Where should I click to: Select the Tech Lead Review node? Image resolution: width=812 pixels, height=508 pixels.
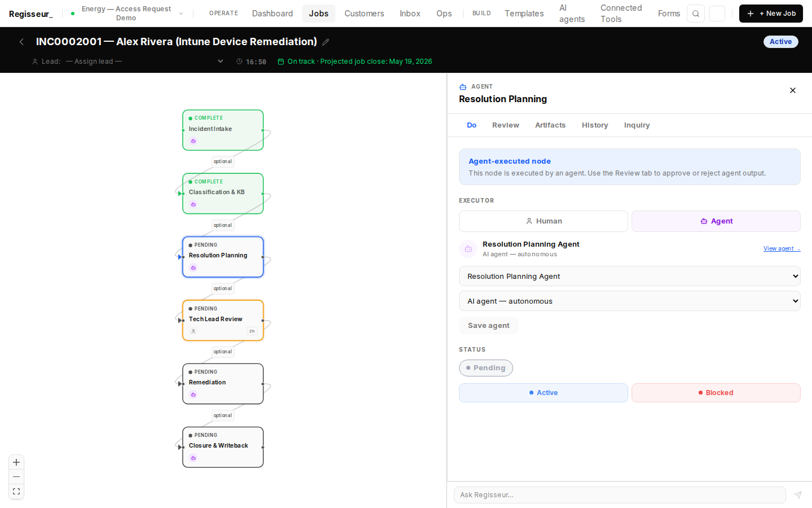click(223, 320)
